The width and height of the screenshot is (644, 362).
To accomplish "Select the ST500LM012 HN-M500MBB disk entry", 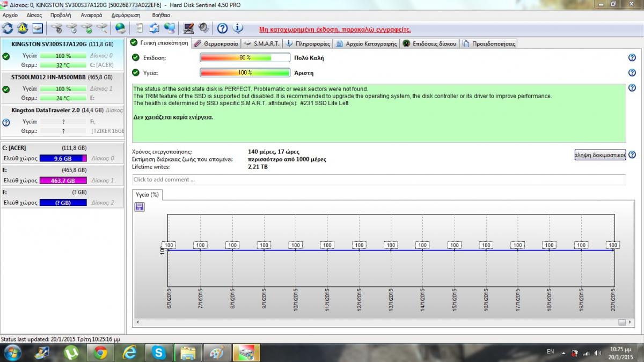I will tap(62, 87).
